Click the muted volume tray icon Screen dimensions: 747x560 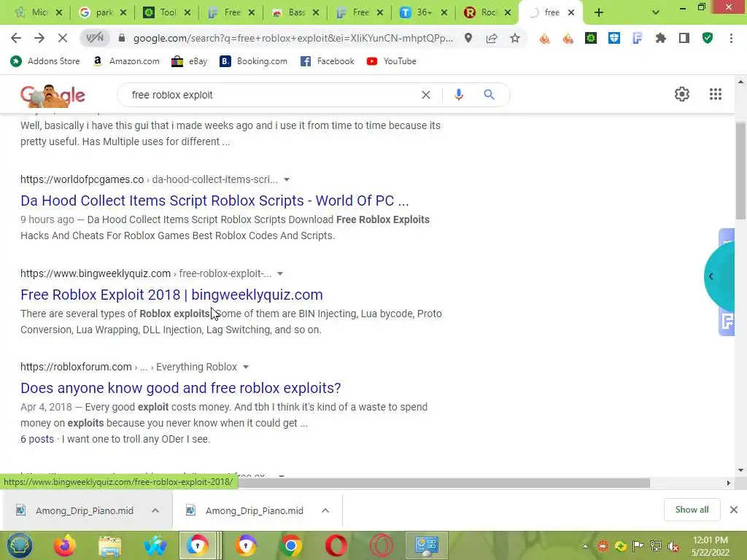673,546
